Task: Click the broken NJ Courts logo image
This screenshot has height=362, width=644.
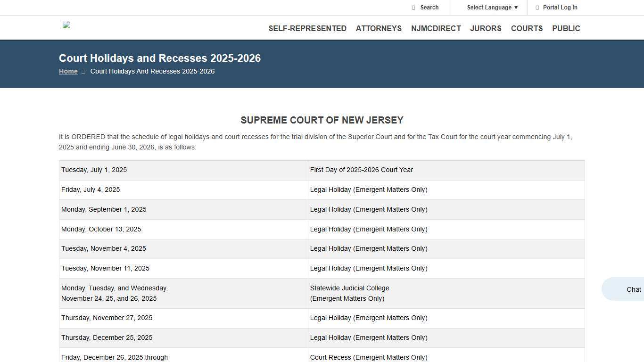Action: pos(66,25)
